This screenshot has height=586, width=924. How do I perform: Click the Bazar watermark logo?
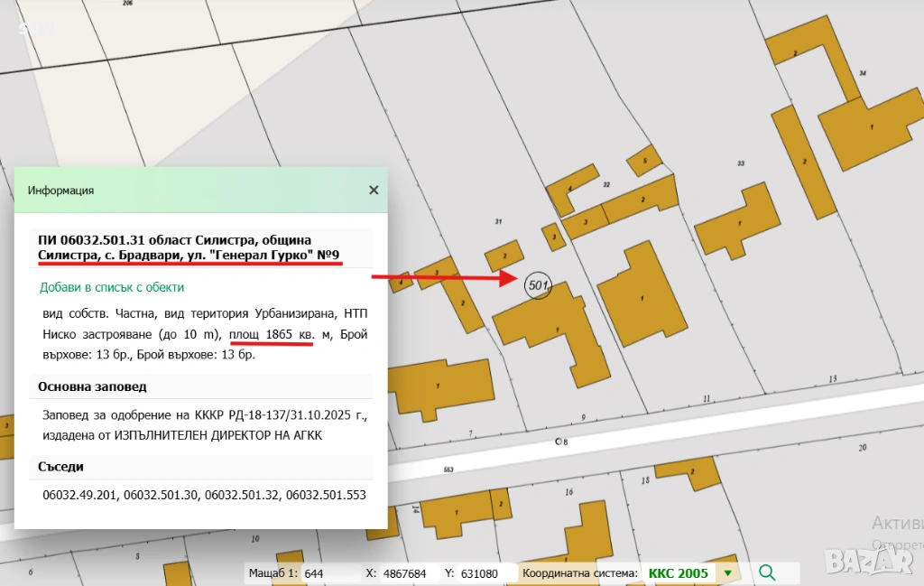(x=867, y=560)
